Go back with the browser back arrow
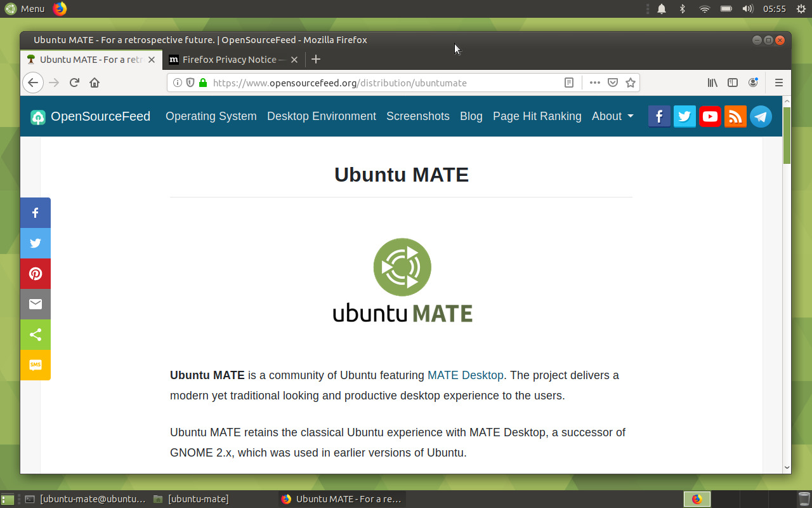Screen dimensions: 812x508 pos(33,83)
